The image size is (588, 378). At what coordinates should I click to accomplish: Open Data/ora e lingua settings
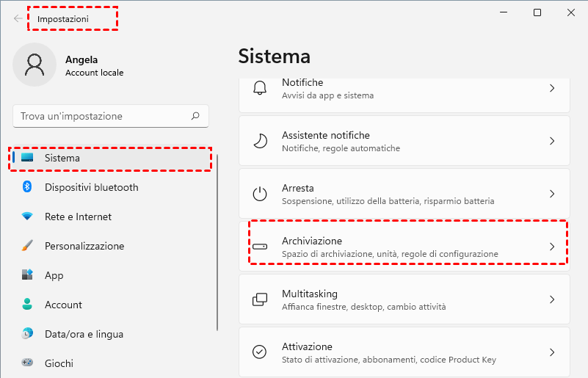84,334
